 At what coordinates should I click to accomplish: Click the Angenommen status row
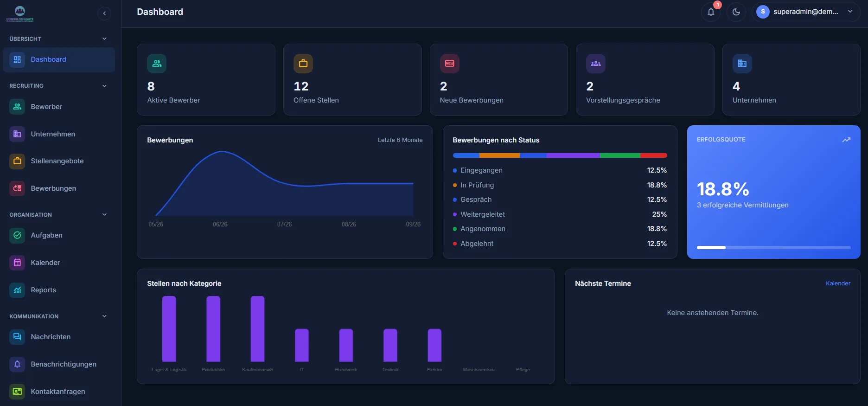coord(560,229)
